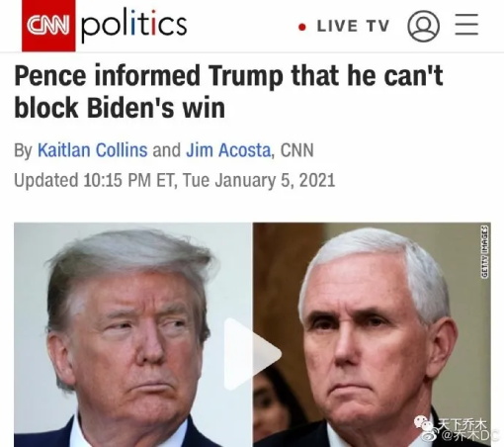
Task: Click the @乔木DC watermark handle
Action: 471,435
